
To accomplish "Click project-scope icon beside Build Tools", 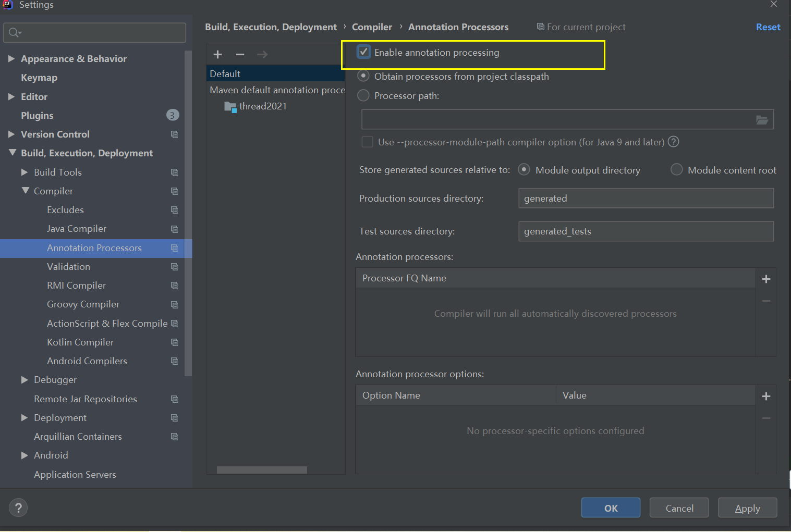I will tap(174, 172).
